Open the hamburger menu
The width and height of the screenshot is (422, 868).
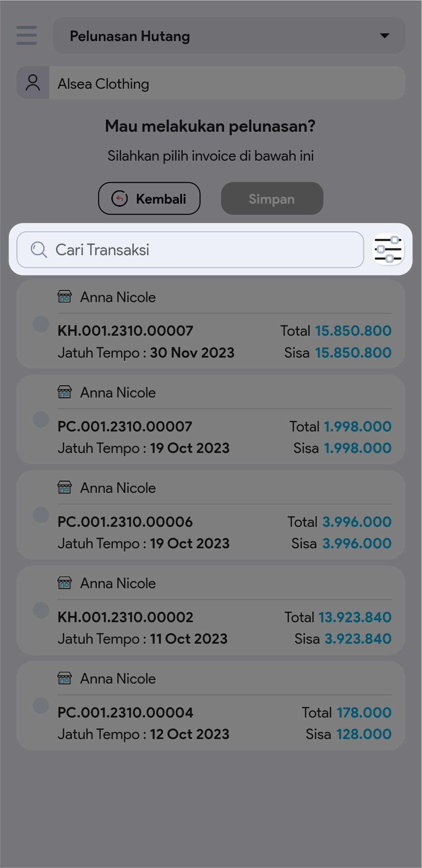tap(27, 36)
